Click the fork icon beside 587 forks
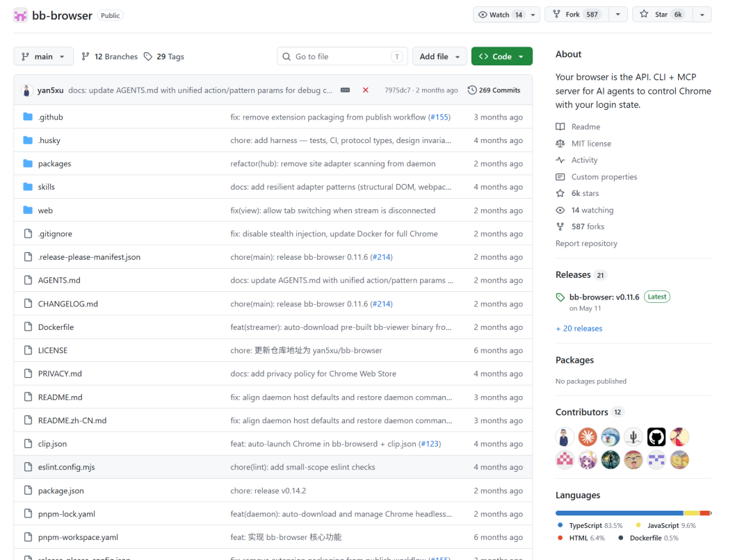Image resolution: width=751 pixels, height=560 pixels. (560, 227)
